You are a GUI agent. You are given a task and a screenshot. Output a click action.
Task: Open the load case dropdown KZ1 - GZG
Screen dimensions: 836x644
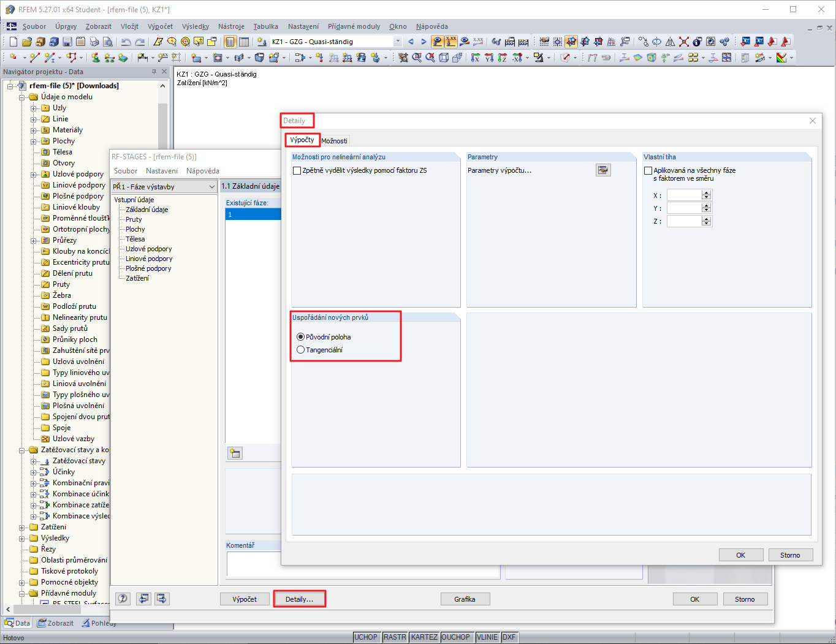[x=398, y=42]
